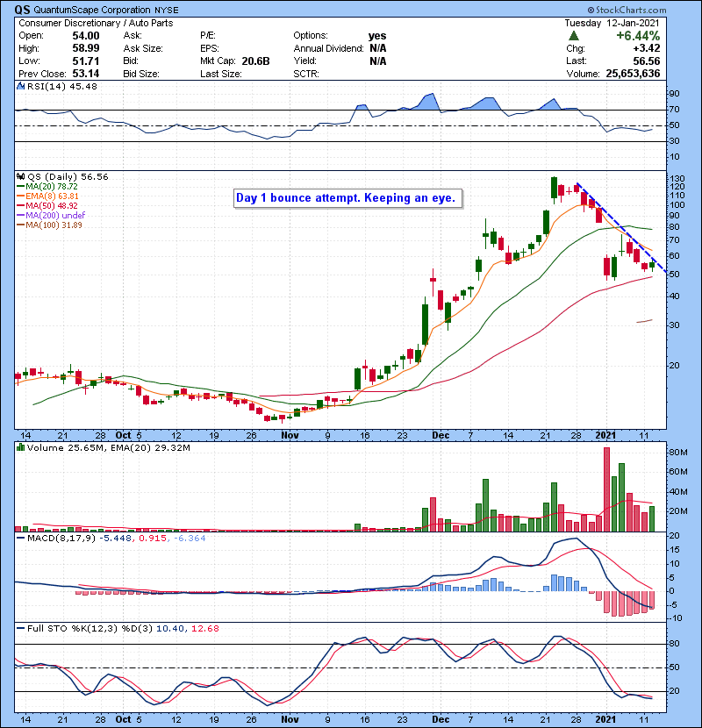Click the High value 58.99
Image resolution: width=702 pixels, height=728 pixels.
pos(86,48)
